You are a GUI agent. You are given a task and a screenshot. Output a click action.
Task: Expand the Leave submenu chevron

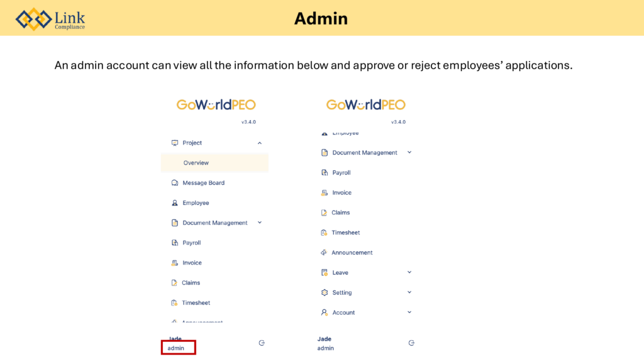409,272
